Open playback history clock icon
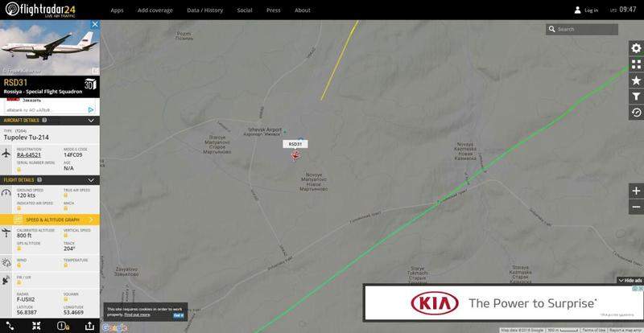The width and height of the screenshot is (644, 333). point(636,113)
